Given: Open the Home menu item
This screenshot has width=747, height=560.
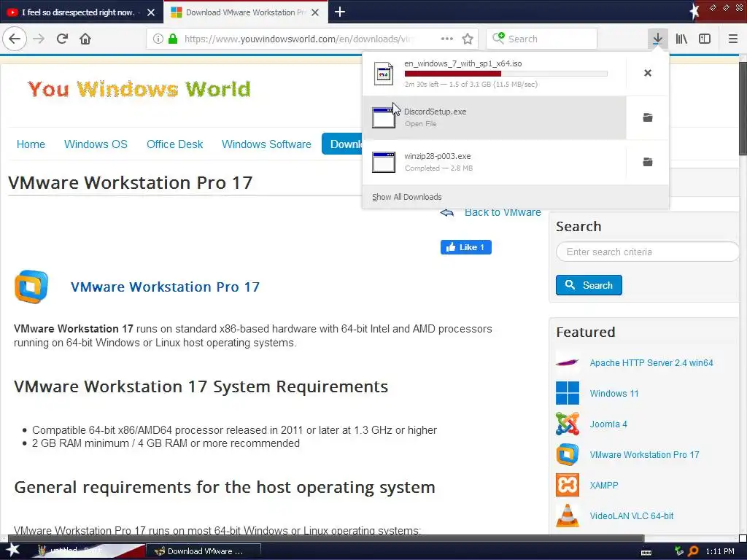Looking at the screenshot, I should (31, 144).
